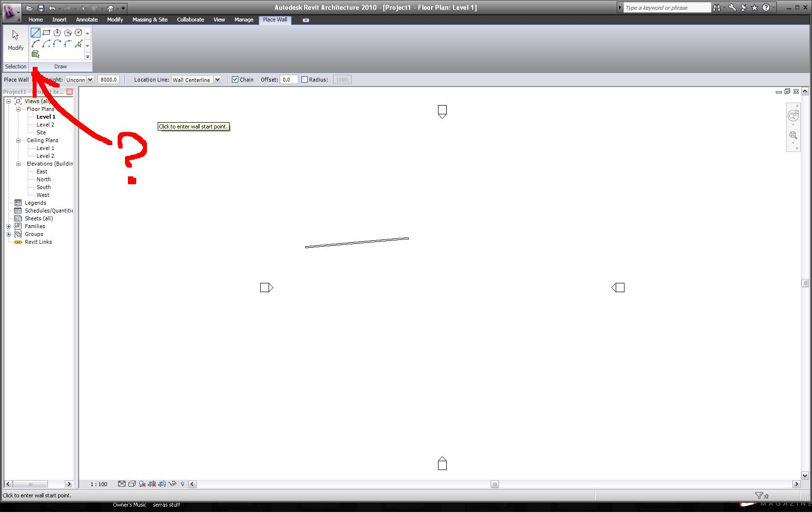Viewport: 812px width, 513px height.
Task: Select the Circle draw tool
Action: coord(79,33)
